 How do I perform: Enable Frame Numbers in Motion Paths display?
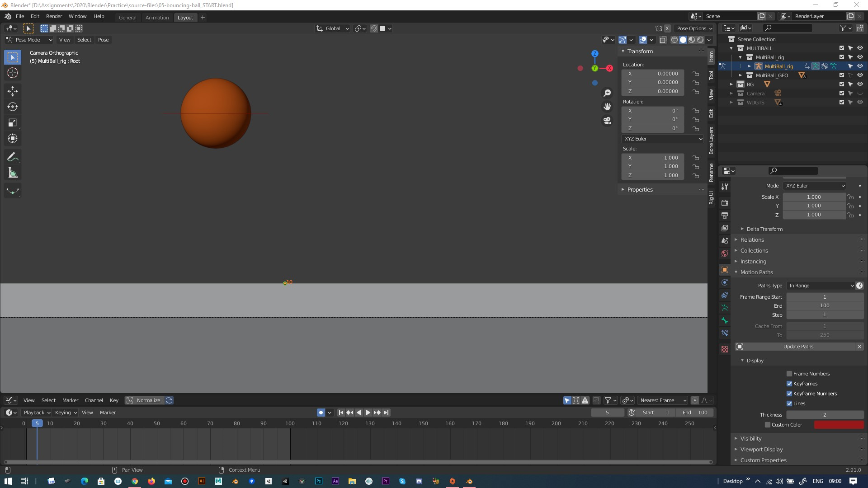(x=789, y=374)
